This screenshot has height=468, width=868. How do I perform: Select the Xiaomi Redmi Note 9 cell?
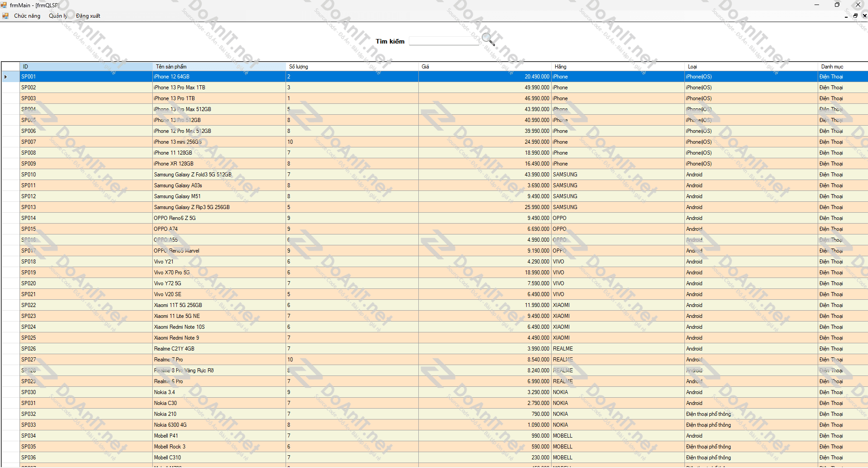pos(219,338)
